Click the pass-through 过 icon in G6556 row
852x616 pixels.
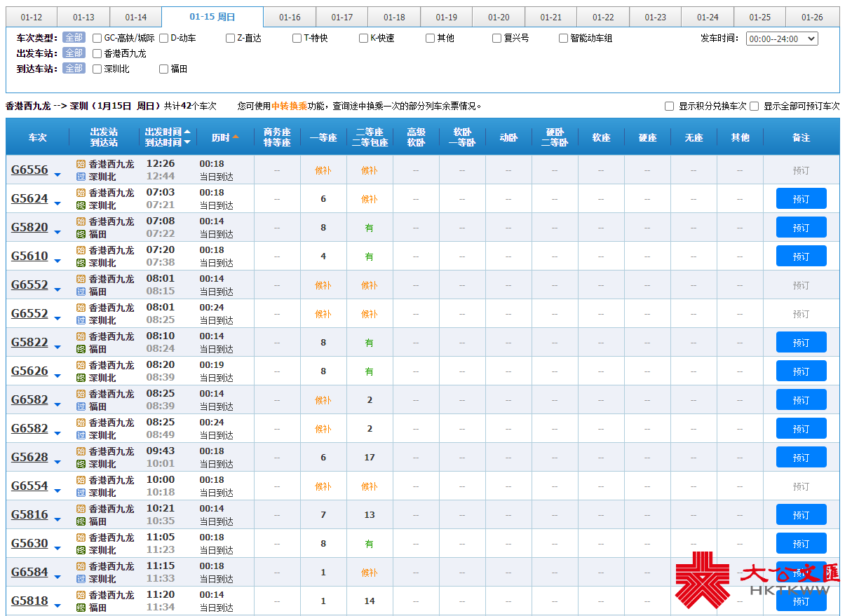point(81,177)
